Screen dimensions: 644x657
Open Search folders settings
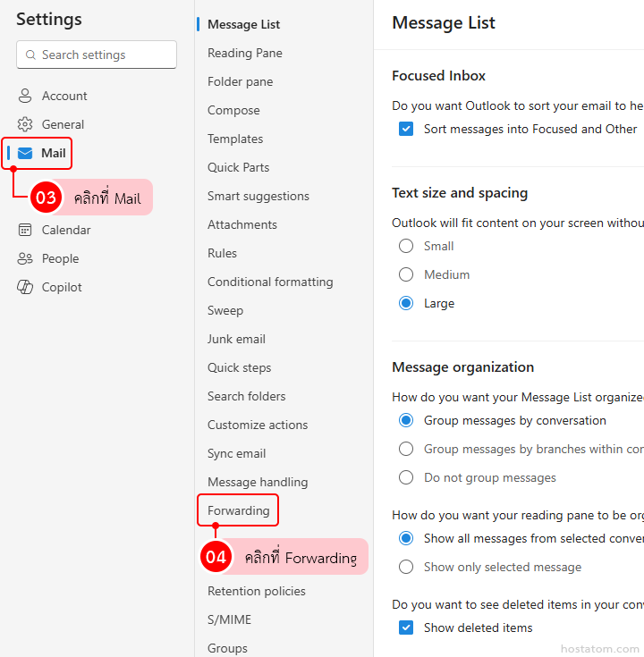coord(247,396)
